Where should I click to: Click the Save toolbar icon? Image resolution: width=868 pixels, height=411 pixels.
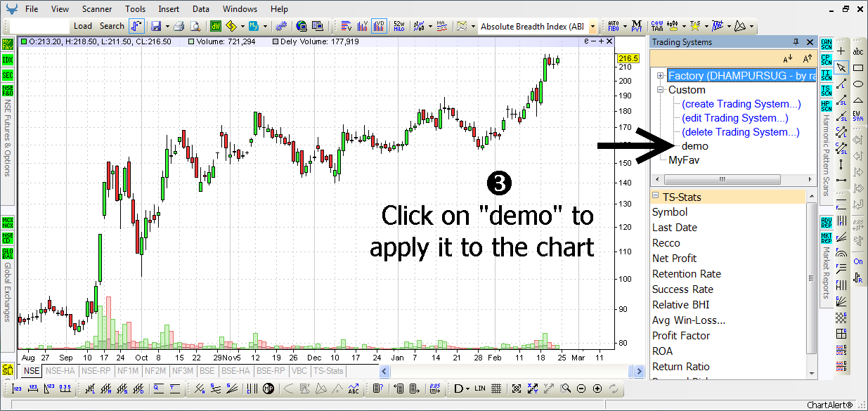tap(155, 26)
